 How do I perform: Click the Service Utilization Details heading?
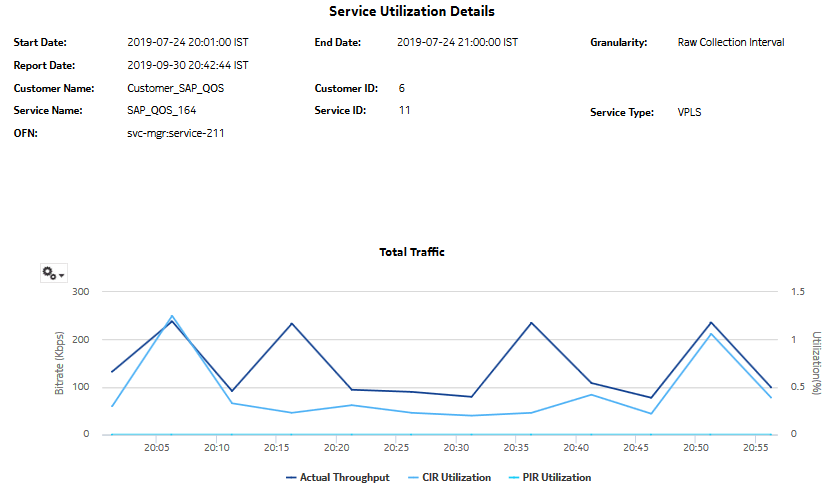(412, 12)
